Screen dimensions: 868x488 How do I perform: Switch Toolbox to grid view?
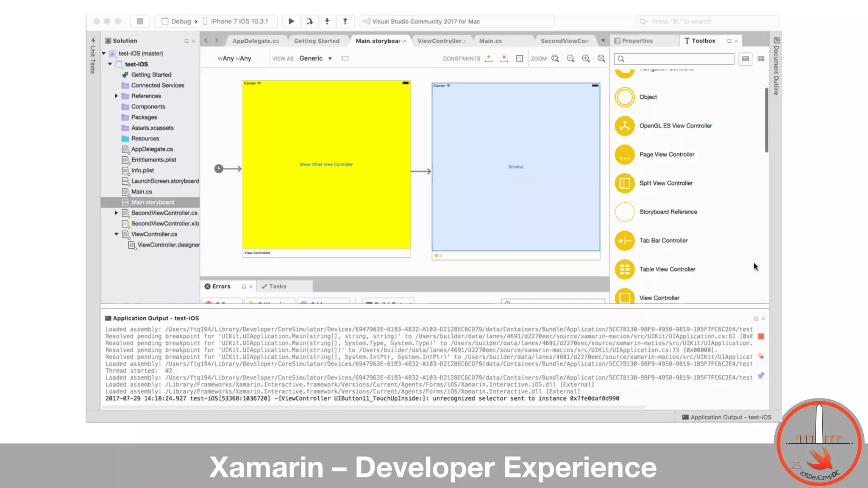click(761, 58)
